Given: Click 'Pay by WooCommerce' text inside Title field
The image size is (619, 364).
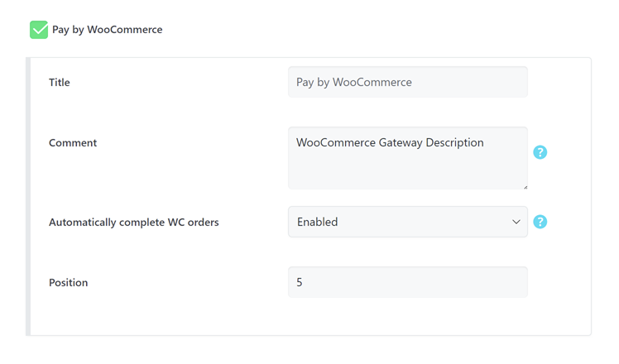Looking at the screenshot, I should (x=354, y=82).
